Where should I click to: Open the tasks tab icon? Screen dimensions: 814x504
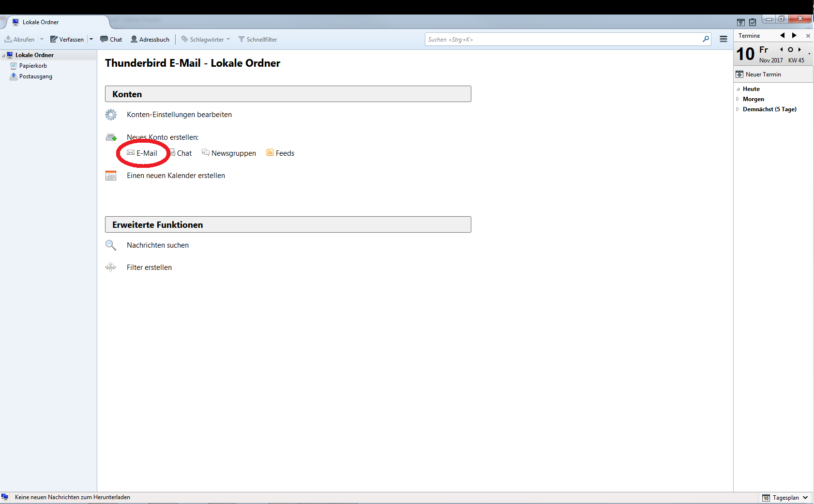click(753, 22)
